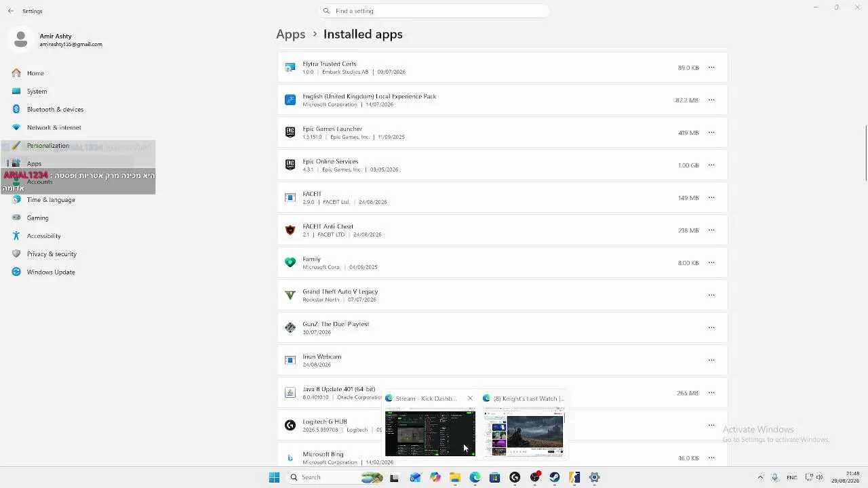
Task: Select the Knight's Last Watch window thumbnail
Action: [524, 433]
